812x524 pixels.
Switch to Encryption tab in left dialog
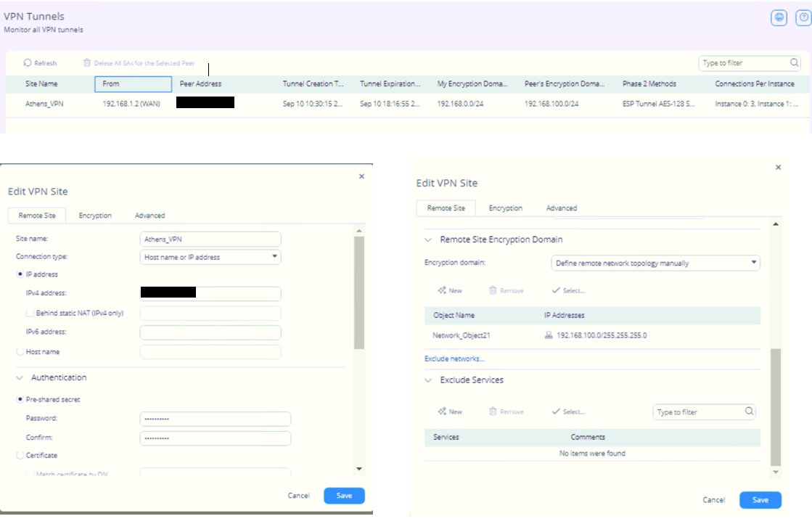coord(95,216)
